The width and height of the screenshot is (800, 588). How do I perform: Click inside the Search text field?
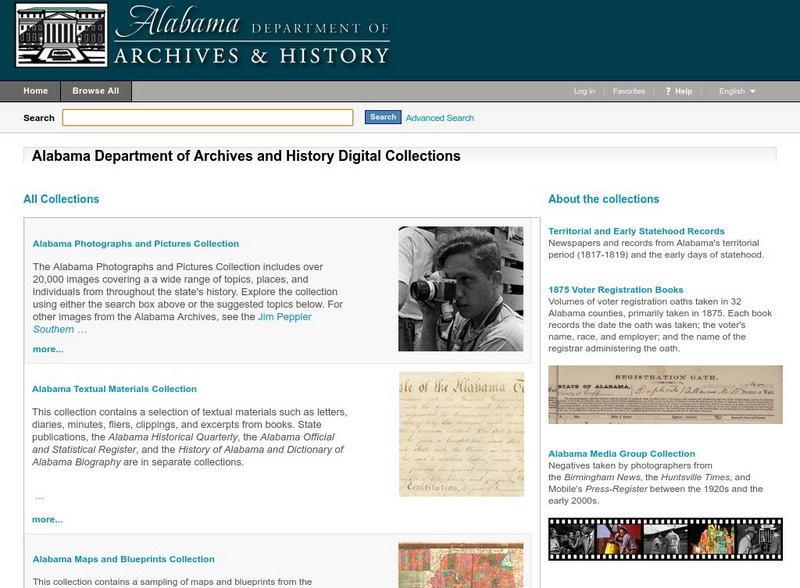[x=208, y=117]
